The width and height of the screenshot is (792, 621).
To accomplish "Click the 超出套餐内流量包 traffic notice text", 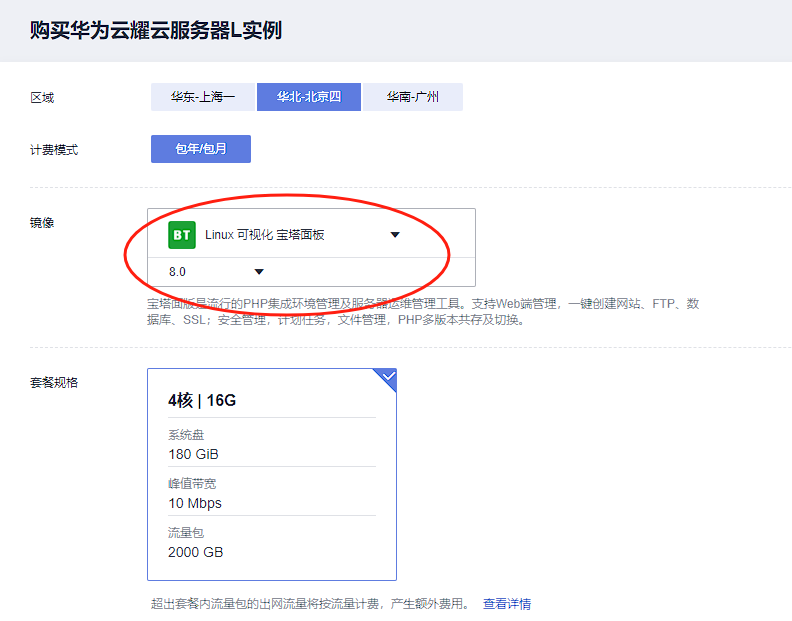I will point(310,603).
